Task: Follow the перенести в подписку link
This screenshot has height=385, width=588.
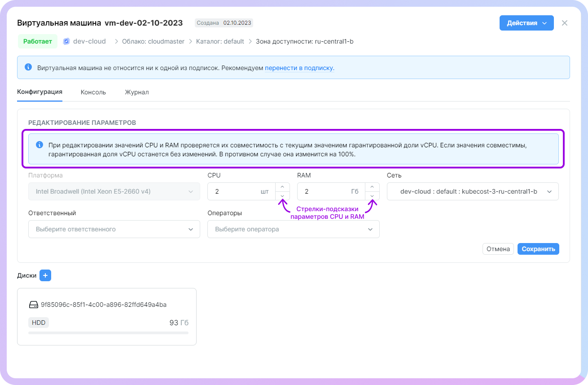Action: 299,68
